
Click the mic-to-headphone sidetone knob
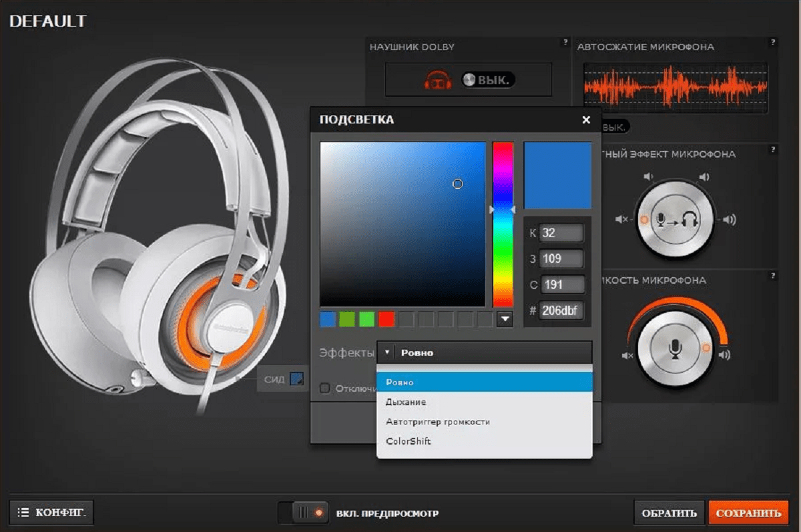(x=674, y=220)
